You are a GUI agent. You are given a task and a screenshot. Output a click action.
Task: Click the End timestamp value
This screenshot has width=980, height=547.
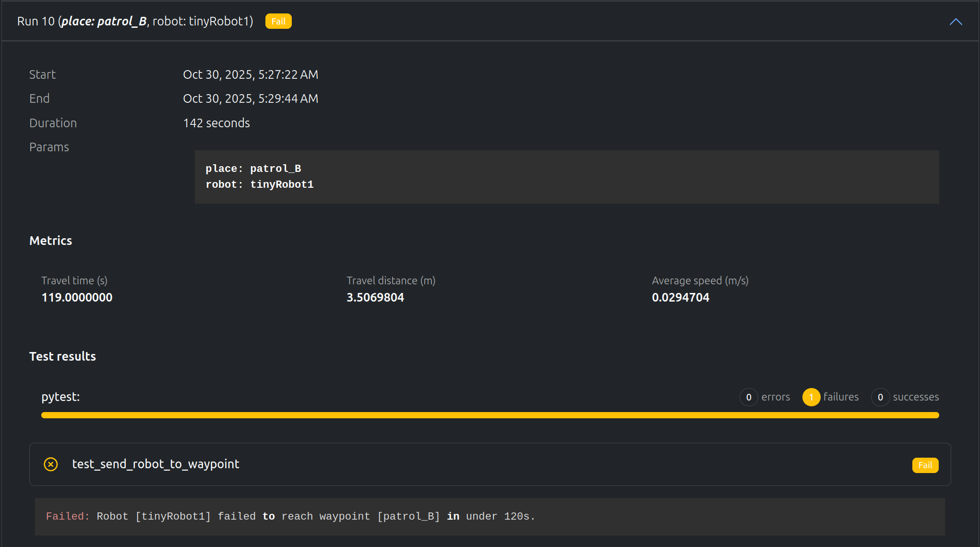point(251,98)
